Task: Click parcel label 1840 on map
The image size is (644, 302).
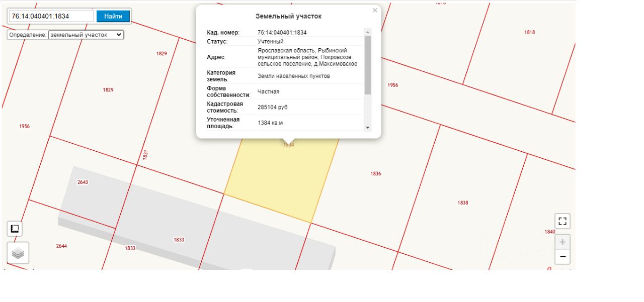Action: [x=550, y=232]
